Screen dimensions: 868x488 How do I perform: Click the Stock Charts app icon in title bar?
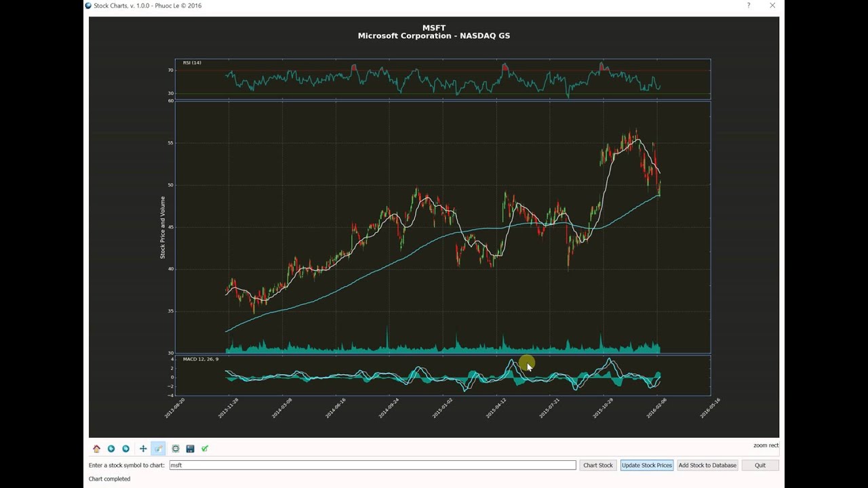[88, 5]
